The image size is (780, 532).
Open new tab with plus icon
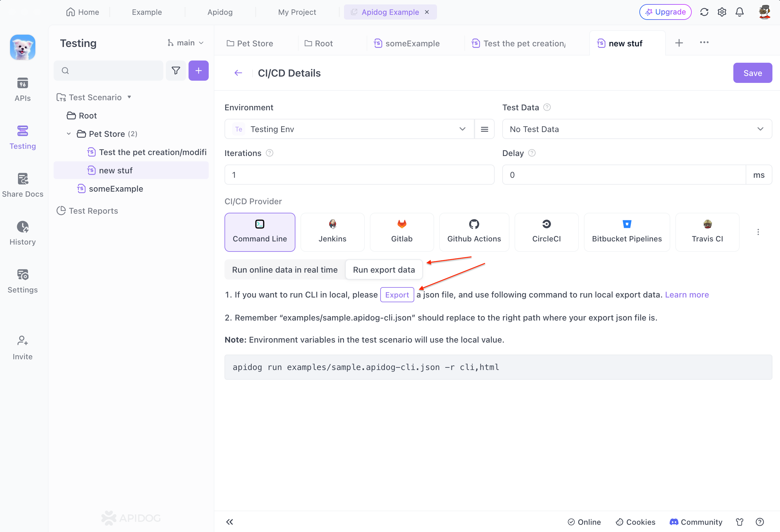point(679,43)
